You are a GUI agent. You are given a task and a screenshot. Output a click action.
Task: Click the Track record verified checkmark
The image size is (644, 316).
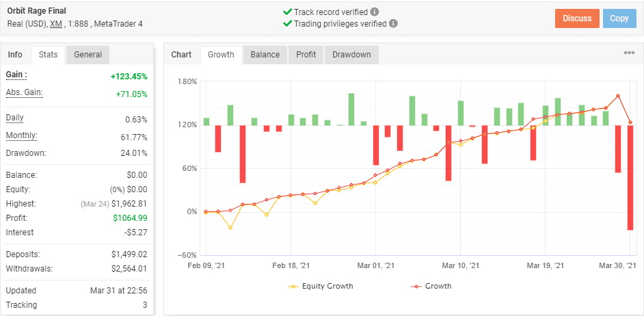[287, 12]
